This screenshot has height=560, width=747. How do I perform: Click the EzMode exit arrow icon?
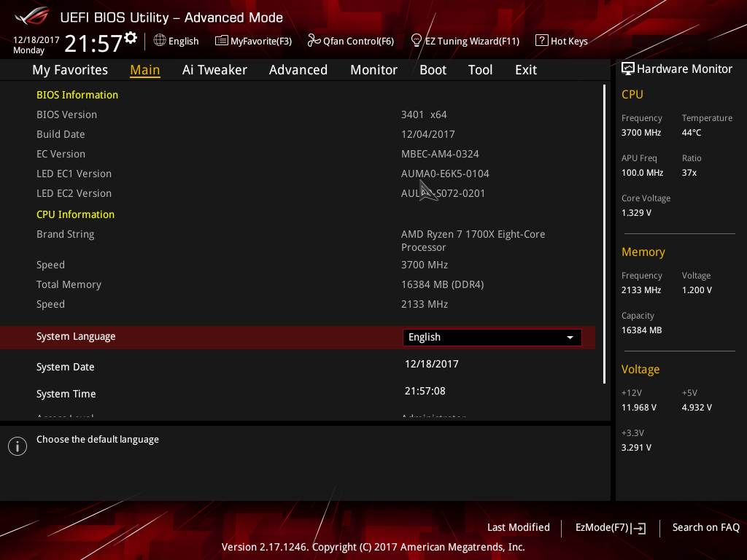tap(639, 528)
